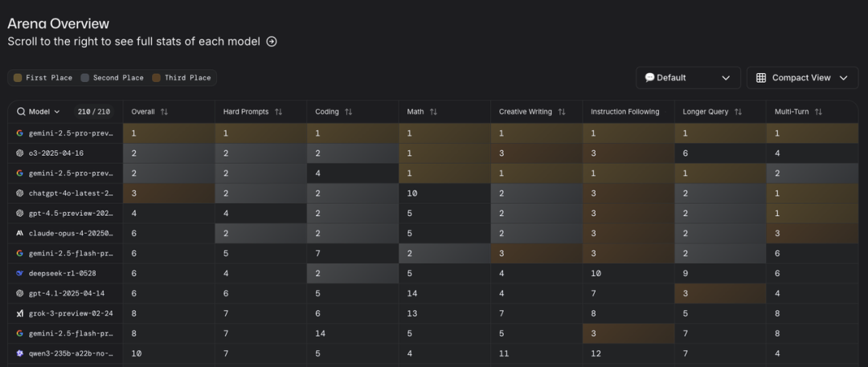This screenshot has height=367, width=868.
Task: Click the Creative Writing column header label
Action: click(x=526, y=112)
